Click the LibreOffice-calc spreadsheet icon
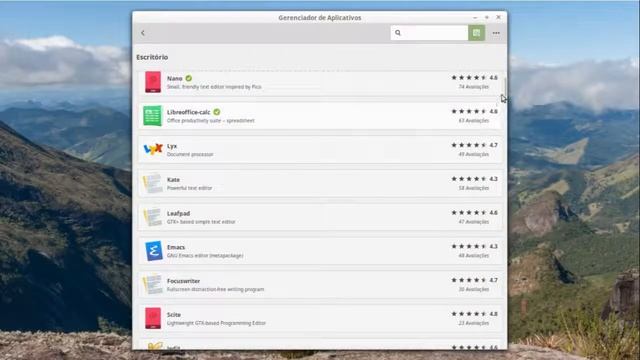Viewport: 640px width, 360px height. point(152,116)
